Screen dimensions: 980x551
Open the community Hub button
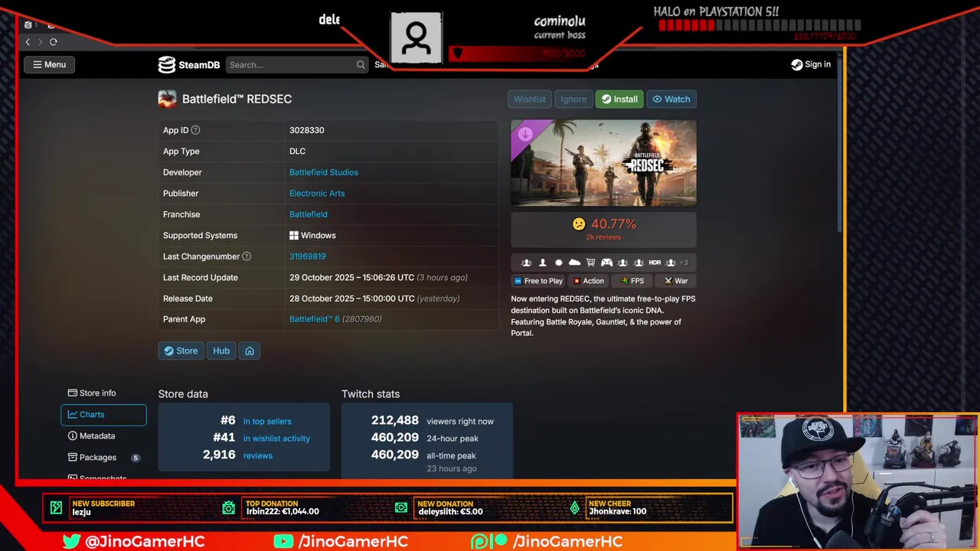click(x=221, y=350)
